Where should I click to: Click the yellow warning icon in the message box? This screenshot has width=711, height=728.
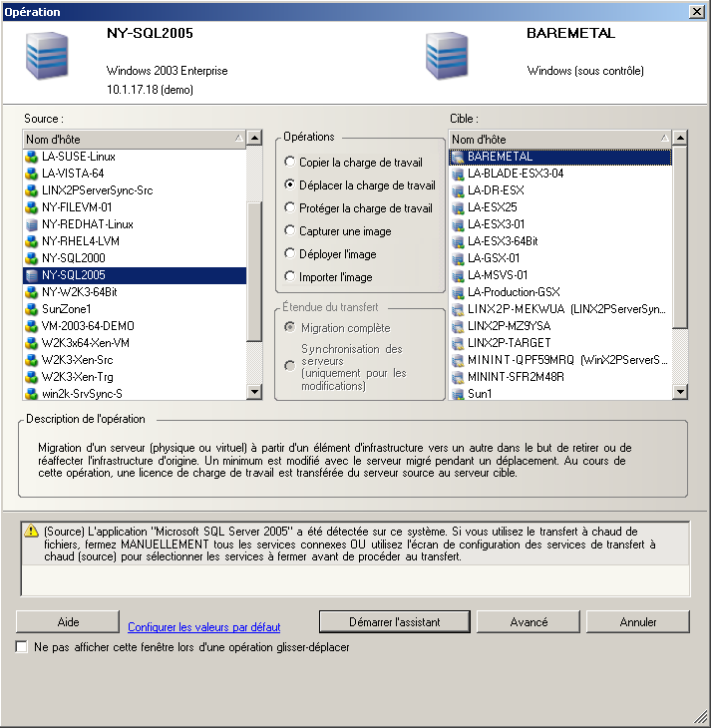(x=31, y=531)
